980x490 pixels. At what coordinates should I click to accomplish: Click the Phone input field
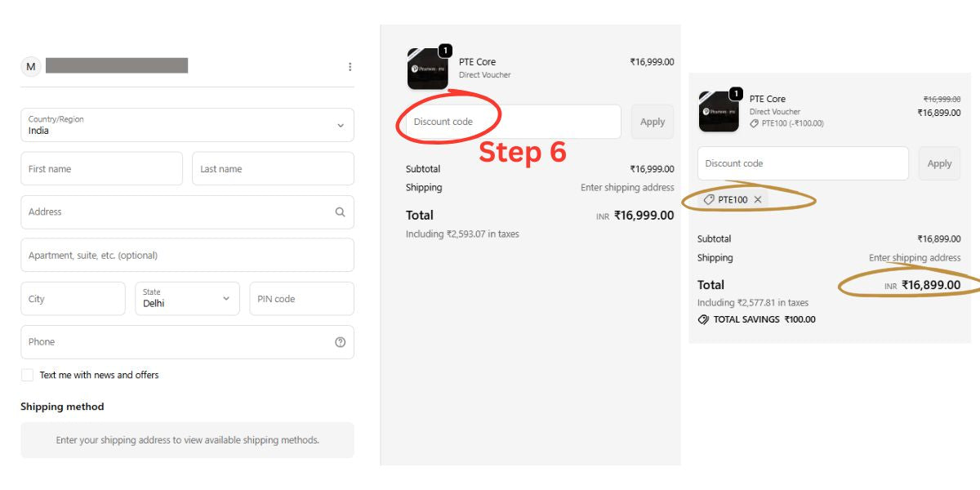click(187, 342)
